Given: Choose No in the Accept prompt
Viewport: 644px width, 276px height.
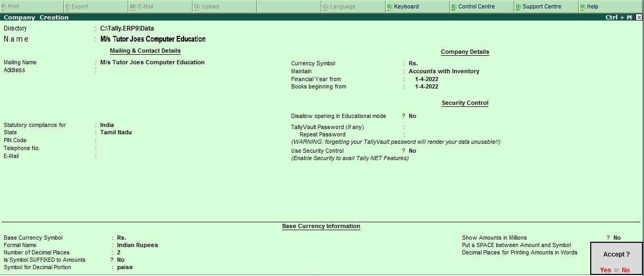Looking at the screenshot, I should (626, 270).
